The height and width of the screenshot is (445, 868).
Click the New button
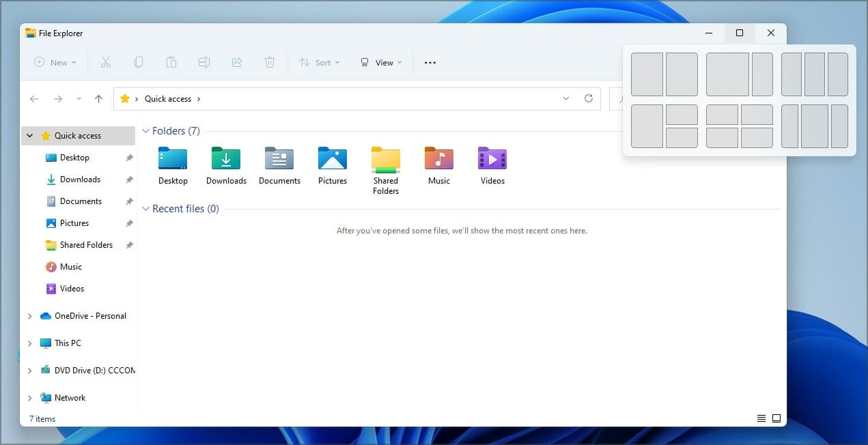pos(55,62)
